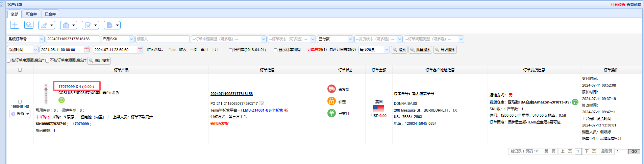Image resolution: width=644 pixels, height=164 pixels.
Task: Click the 搜索 search button
Action: point(399,50)
